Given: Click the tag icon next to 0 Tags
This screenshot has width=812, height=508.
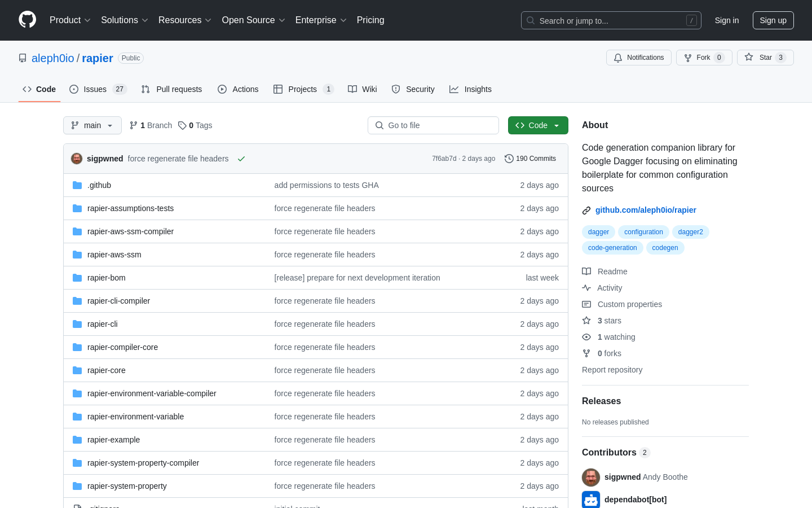Looking at the screenshot, I should [x=182, y=125].
